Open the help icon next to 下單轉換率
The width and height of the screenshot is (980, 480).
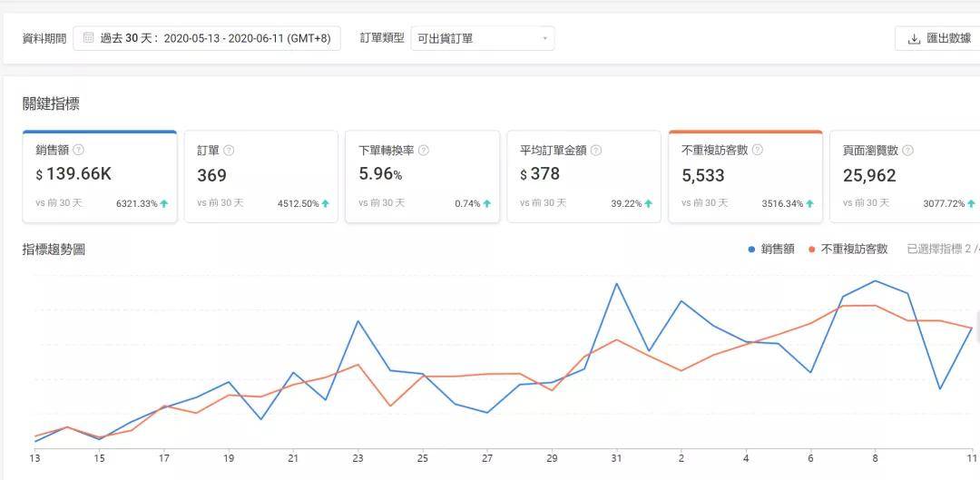click(x=424, y=150)
